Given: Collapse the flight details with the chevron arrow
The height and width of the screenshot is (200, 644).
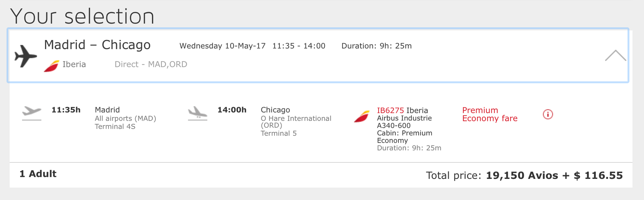Looking at the screenshot, I should (615, 56).
